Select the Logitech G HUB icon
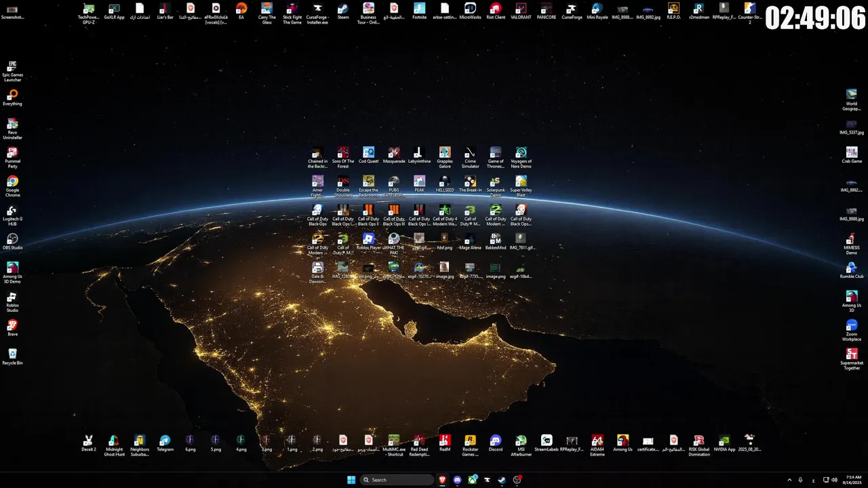The image size is (868, 488). tap(12, 215)
